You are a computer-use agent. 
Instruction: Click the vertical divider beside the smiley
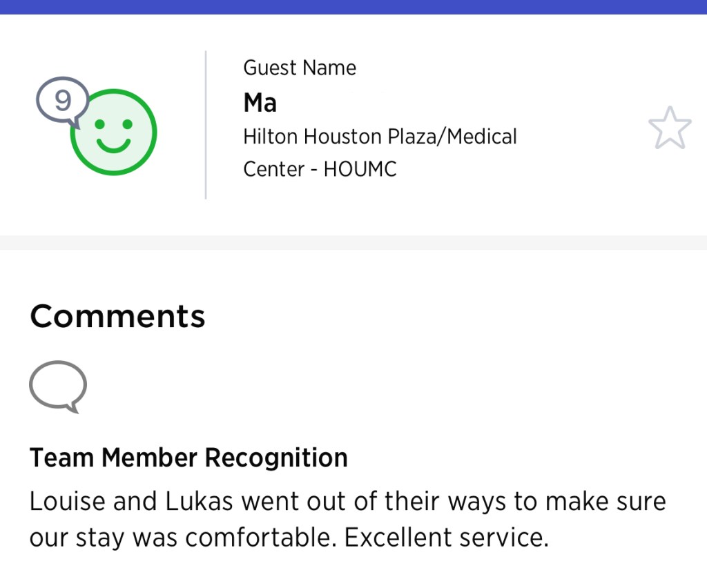pyautogui.click(x=206, y=125)
